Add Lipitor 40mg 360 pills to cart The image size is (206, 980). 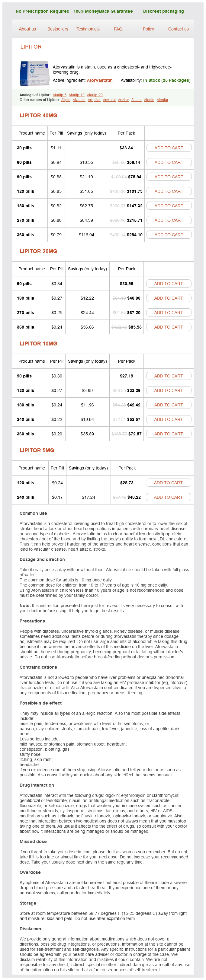[x=169, y=235]
